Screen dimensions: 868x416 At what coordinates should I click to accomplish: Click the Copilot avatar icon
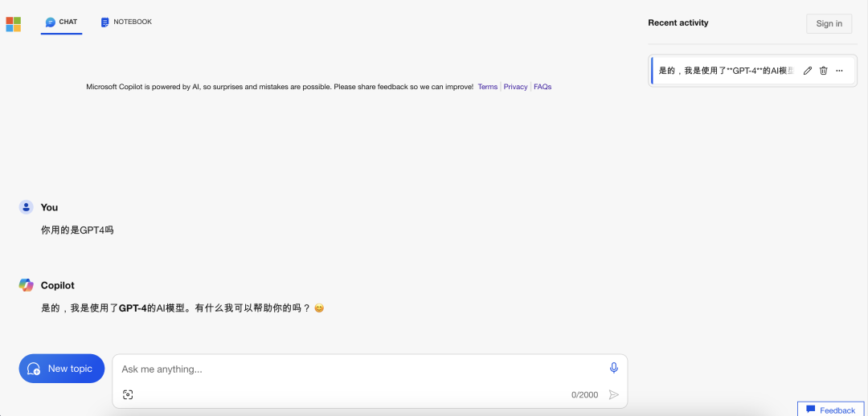(26, 285)
